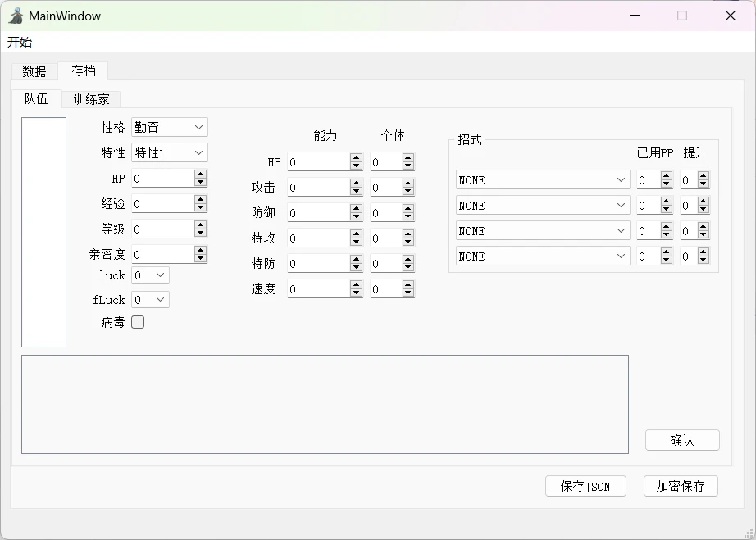The height and width of the screenshot is (540, 756).
Task: Open the third NONE move dropdown
Action: 543,231
